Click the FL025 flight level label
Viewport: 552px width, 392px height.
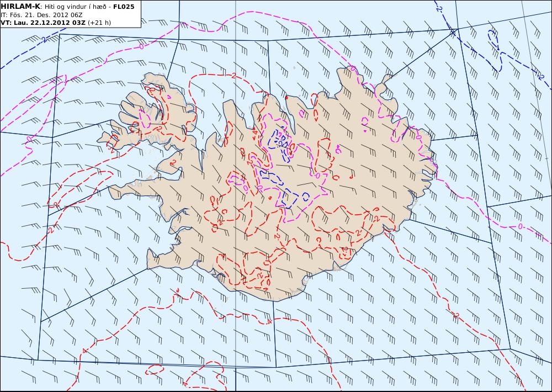pos(124,7)
